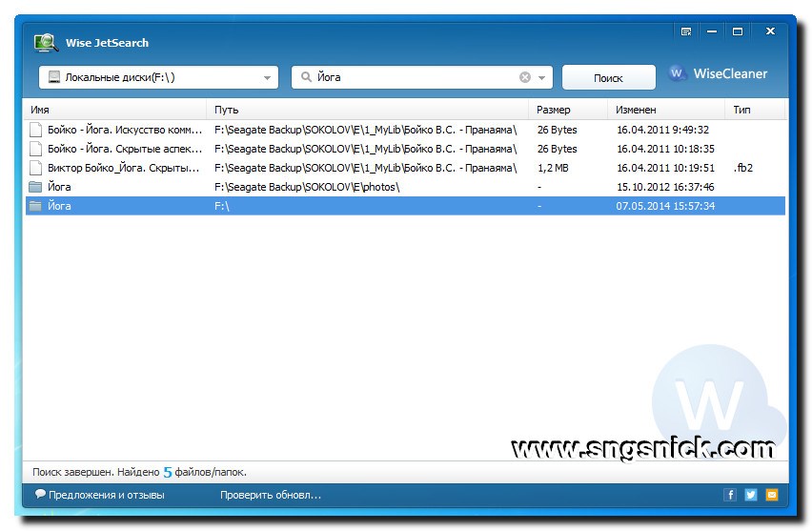812x531 pixels.
Task: Open Предложения и отзывы feedback link
Action: click(107, 496)
